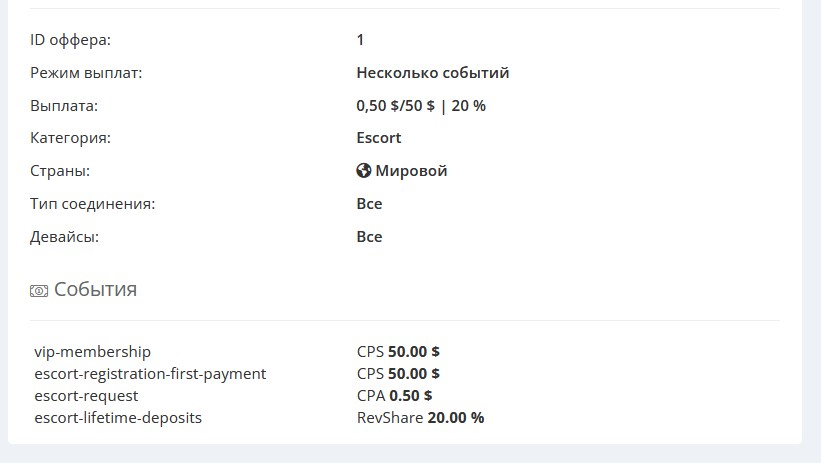The width and height of the screenshot is (821, 463).
Task: Click the Все value for Тип соединения
Action: (x=369, y=204)
